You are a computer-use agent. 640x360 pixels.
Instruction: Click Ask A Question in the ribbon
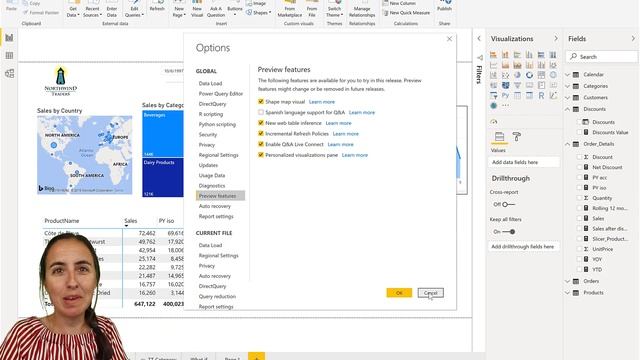(216, 9)
